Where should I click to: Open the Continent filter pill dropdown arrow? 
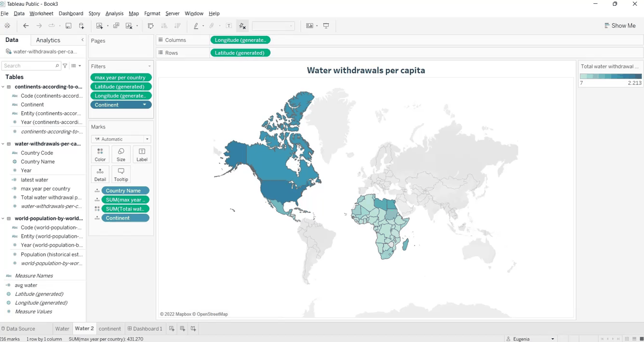tap(145, 105)
